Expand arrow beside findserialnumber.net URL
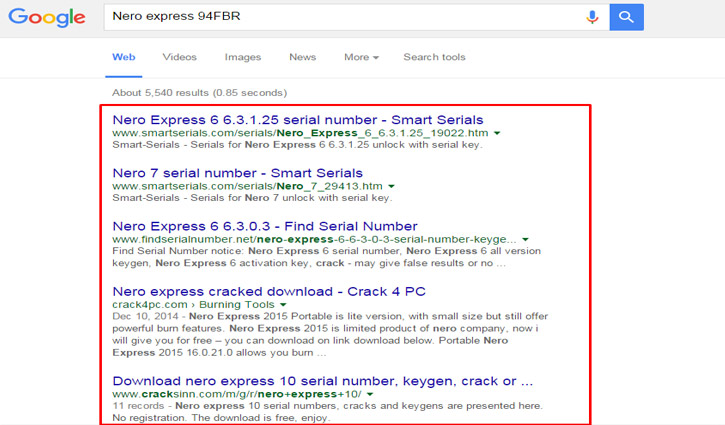The width and height of the screenshot is (725, 425). [525, 240]
